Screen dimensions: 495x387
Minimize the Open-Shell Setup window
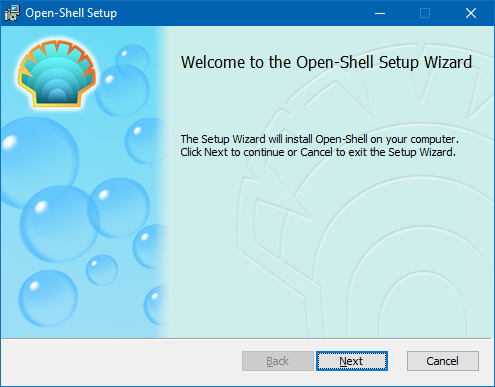tap(380, 13)
